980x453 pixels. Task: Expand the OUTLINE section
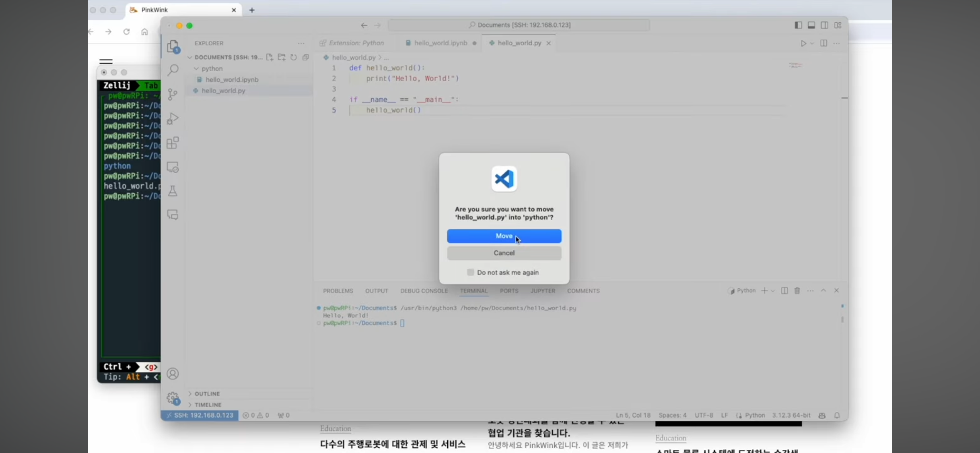[x=207, y=393]
